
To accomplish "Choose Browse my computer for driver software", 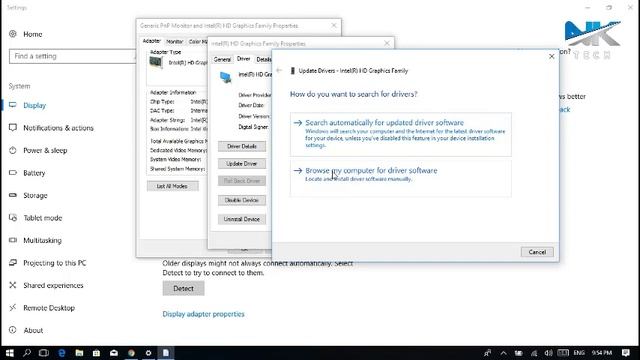I will click(400, 178).
